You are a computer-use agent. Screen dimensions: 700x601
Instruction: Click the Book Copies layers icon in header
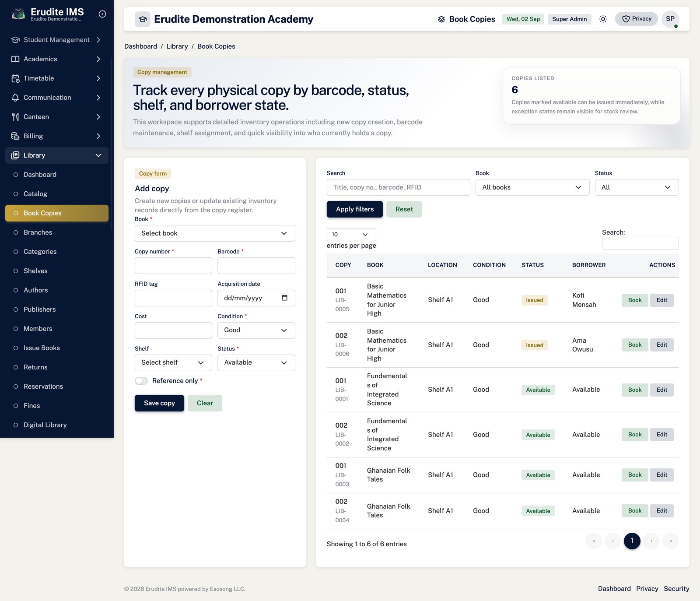[x=441, y=19]
